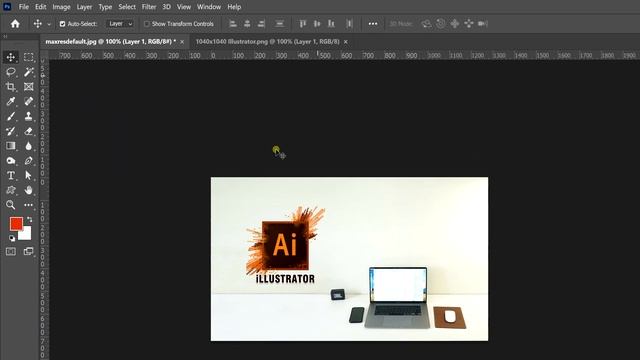
Task: Select the Custom Shape tool
Action: coord(11,190)
